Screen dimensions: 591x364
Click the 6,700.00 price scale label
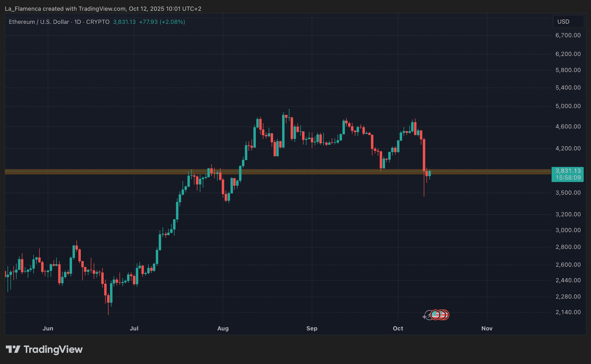point(568,35)
